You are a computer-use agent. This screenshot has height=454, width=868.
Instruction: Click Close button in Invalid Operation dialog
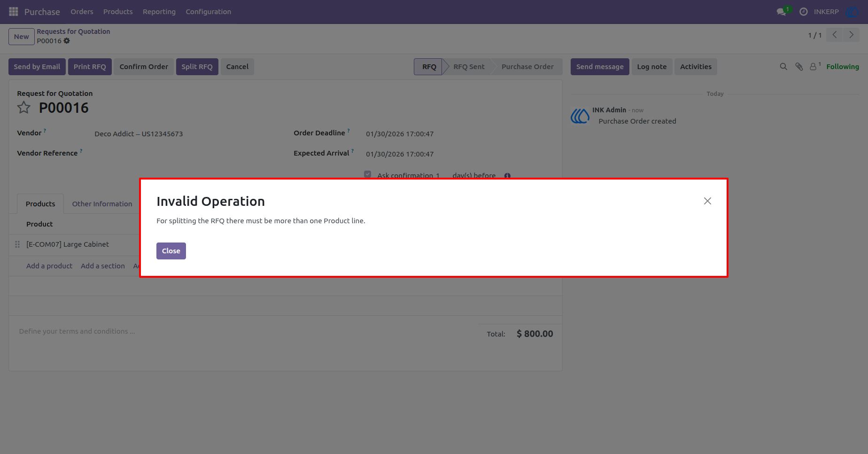pos(171,251)
